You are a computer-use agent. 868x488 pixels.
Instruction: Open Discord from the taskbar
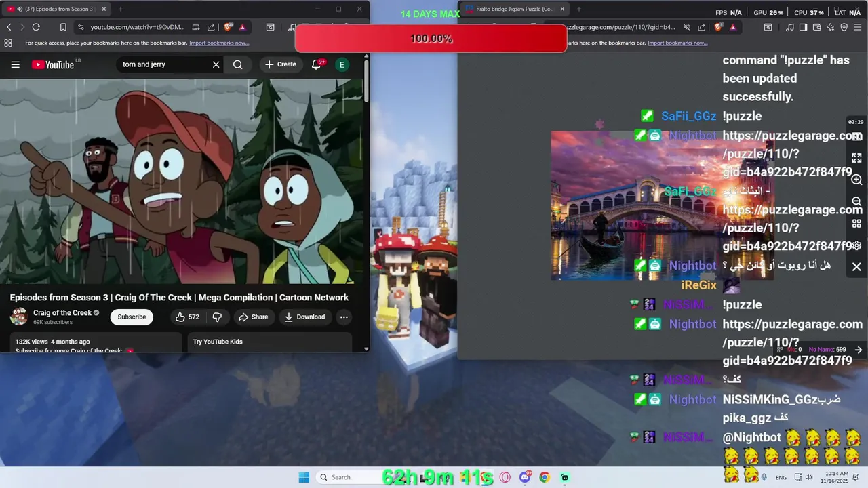(x=525, y=477)
